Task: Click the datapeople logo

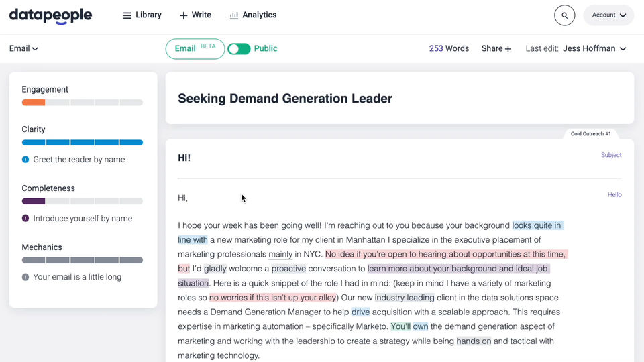Action: point(50,15)
